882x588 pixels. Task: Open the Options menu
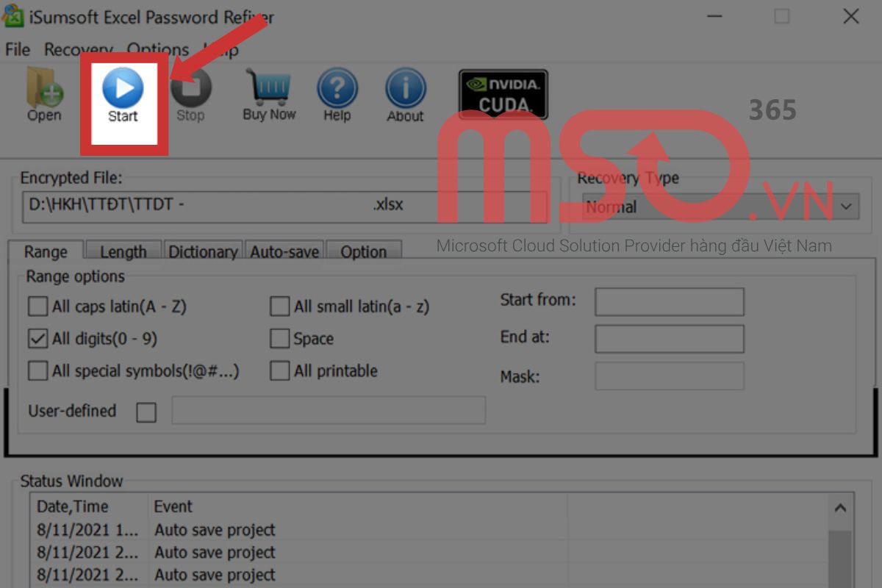tap(157, 49)
